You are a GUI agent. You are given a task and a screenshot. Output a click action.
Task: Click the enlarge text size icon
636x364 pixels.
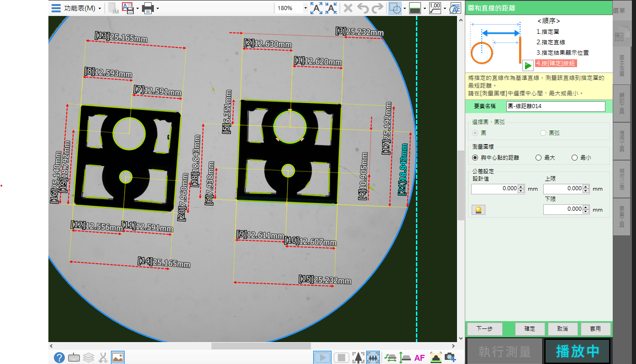coord(316,8)
